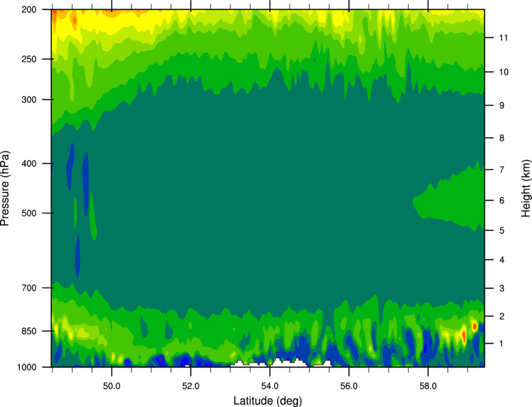Image resolution: width=532 pixels, height=407 pixels.
Task: Pick the 11 km height label
Action: (504, 38)
